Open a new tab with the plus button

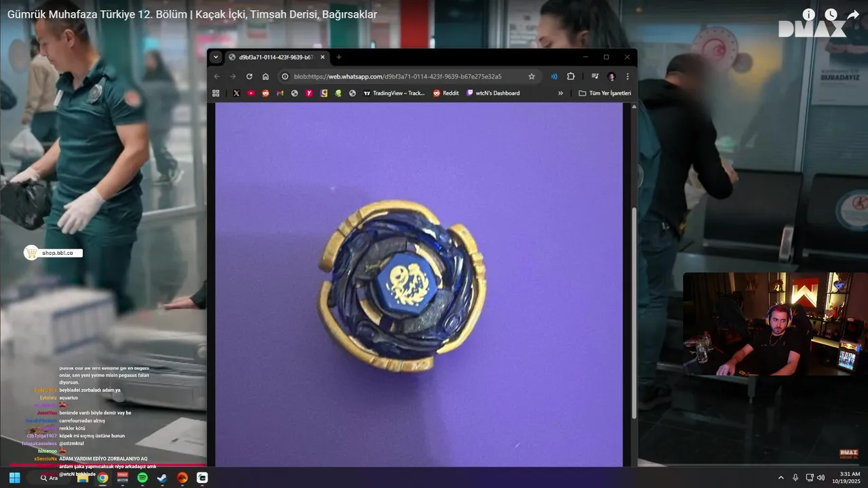(x=339, y=57)
